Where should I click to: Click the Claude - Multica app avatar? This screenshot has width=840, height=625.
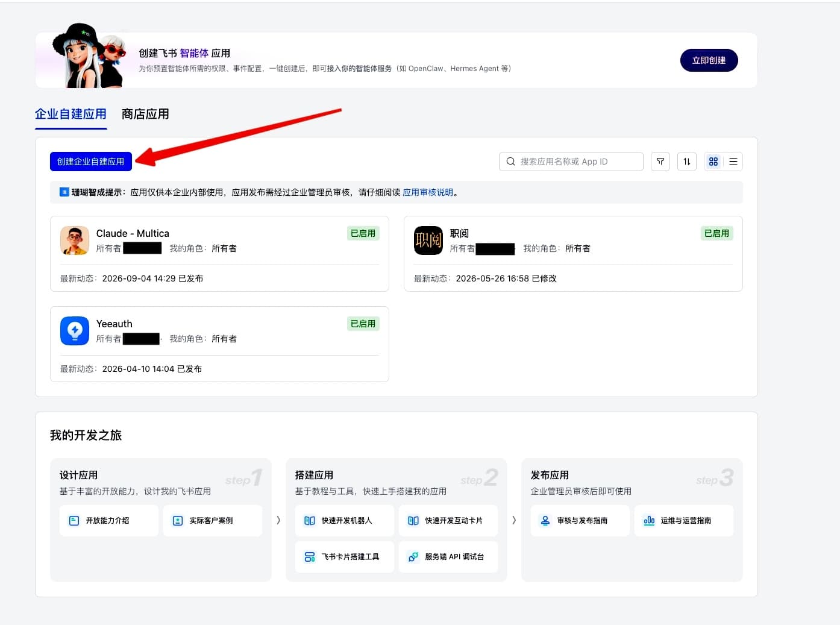tap(75, 240)
